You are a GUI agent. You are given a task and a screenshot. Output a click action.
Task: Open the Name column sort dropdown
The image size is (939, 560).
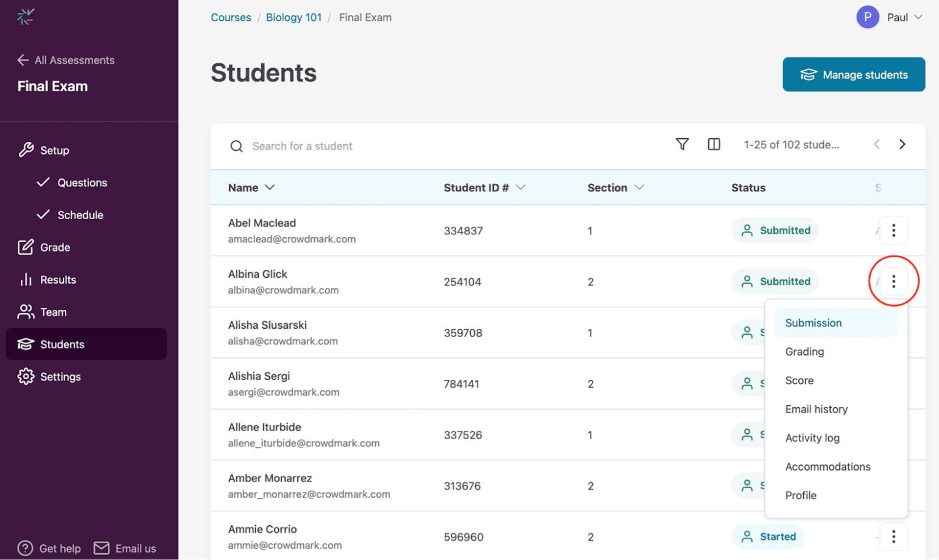tap(270, 187)
